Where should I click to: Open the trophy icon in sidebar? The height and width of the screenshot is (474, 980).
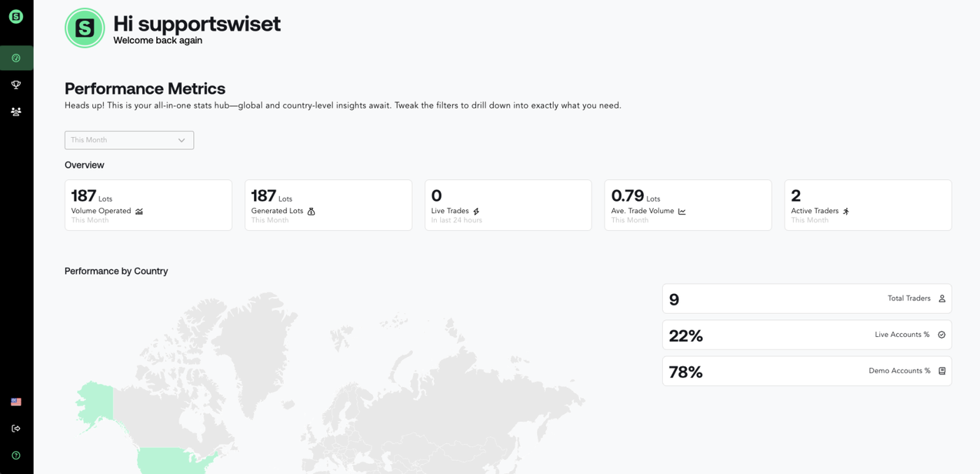coord(16,85)
